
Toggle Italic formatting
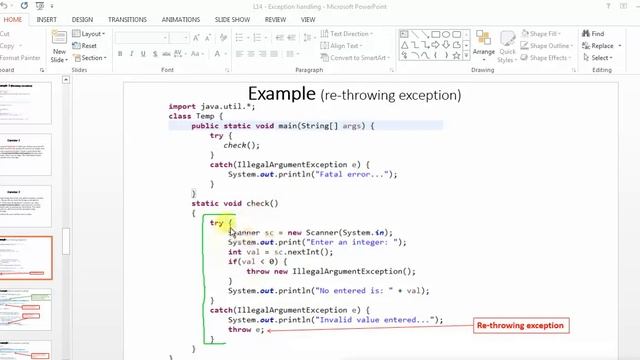pyautogui.click(x=131, y=53)
